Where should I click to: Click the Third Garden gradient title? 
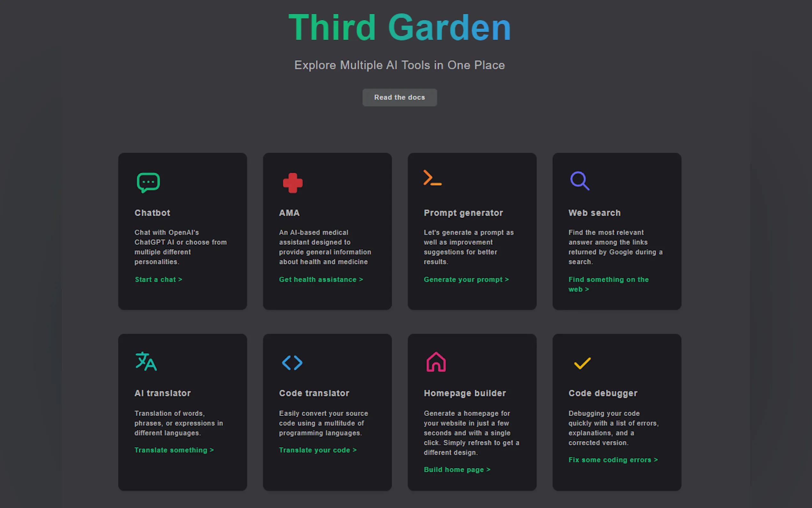[x=400, y=28]
